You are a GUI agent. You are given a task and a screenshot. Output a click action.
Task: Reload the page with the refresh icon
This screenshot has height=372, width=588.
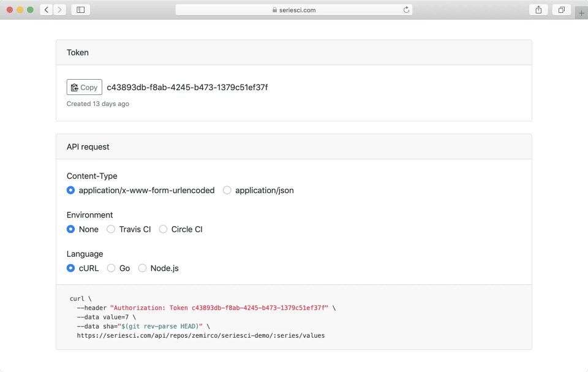point(406,10)
